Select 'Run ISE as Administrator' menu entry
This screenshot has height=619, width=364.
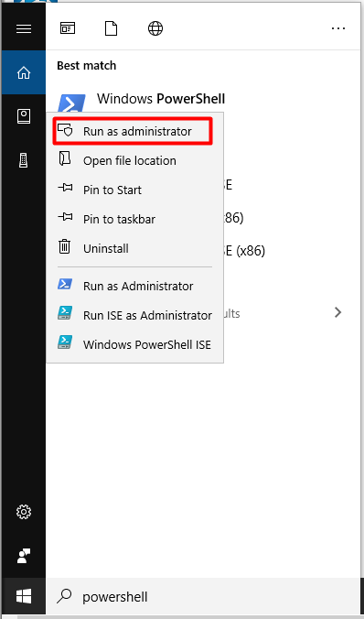point(134,315)
